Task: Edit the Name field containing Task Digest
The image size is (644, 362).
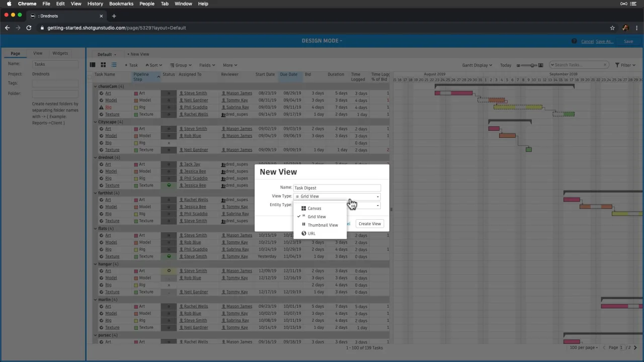Action: point(337,188)
